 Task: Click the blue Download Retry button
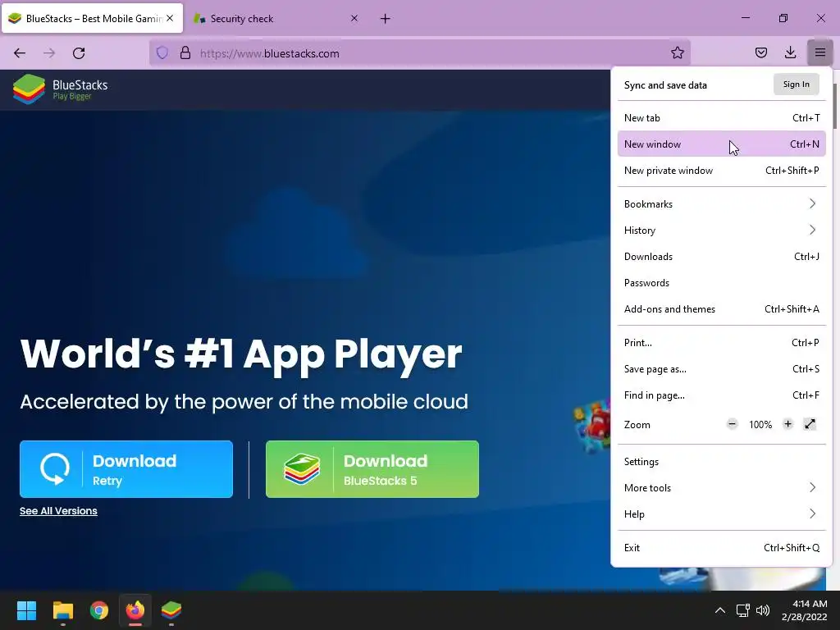pyautogui.click(x=126, y=469)
